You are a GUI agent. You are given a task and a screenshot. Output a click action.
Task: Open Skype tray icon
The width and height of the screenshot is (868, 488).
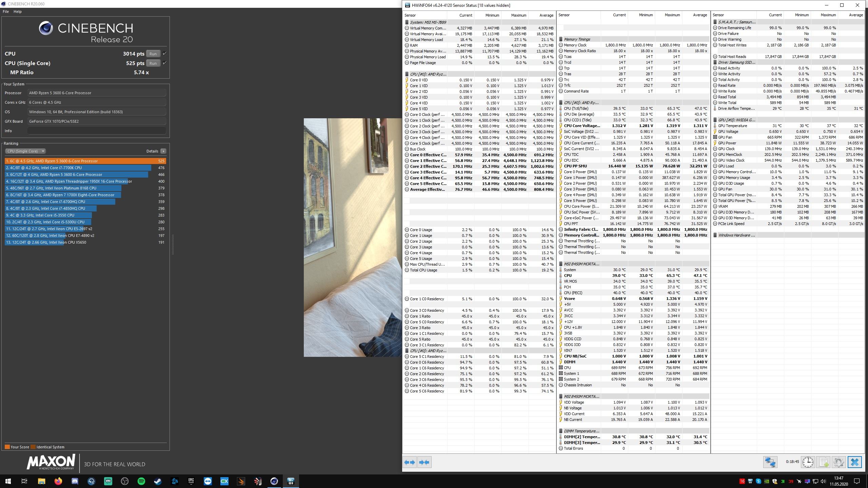click(758, 481)
